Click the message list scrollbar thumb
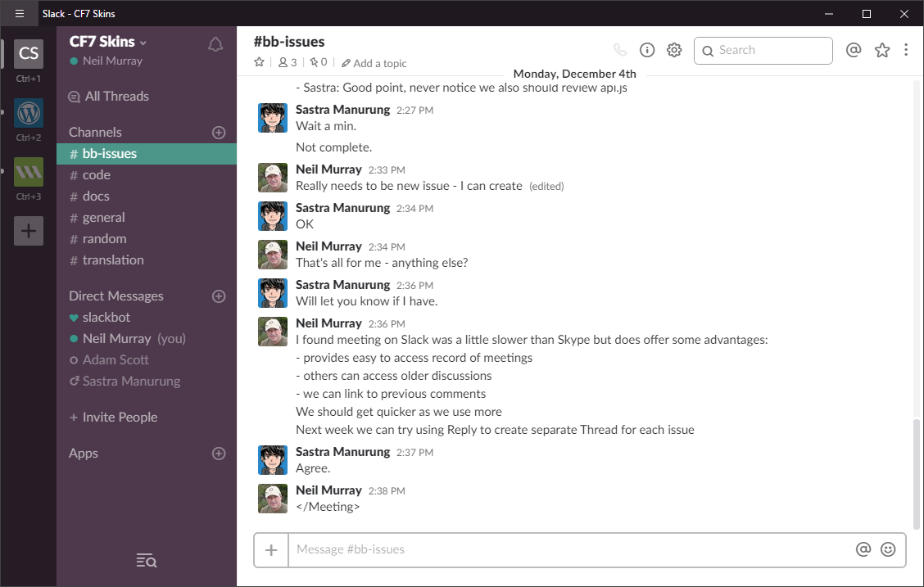Image resolution: width=924 pixels, height=587 pixels. pos(916,473)
